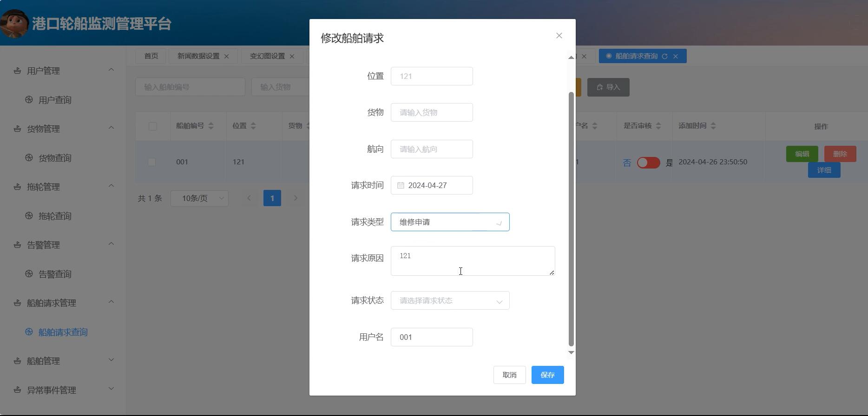Image resolution: width=868 pixels, height=416 pixels.
Task: Click the ship icon beside 用户管理
Action: click(x=17, y=71)
